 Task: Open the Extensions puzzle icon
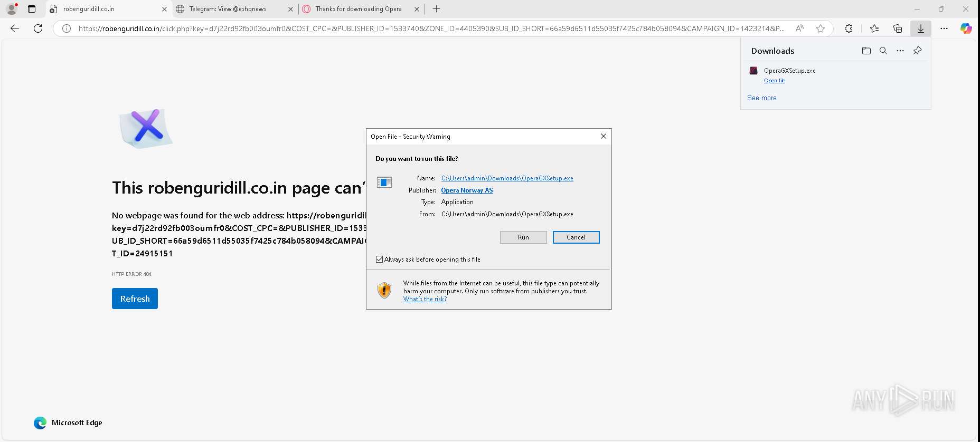pyautogui.click(x=849, y=28)
